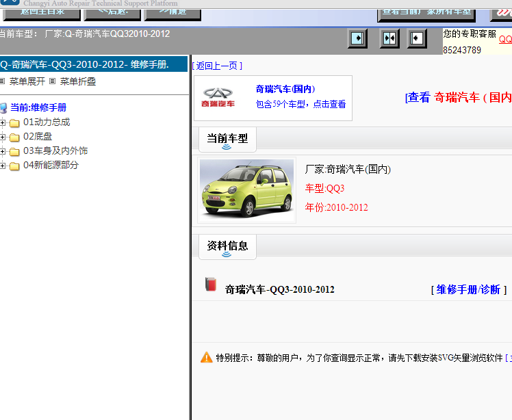This screenshot has height=420, width=512.
Task: Click the 厂家:奇瑞汽车(国内) text
Action: 348,170
